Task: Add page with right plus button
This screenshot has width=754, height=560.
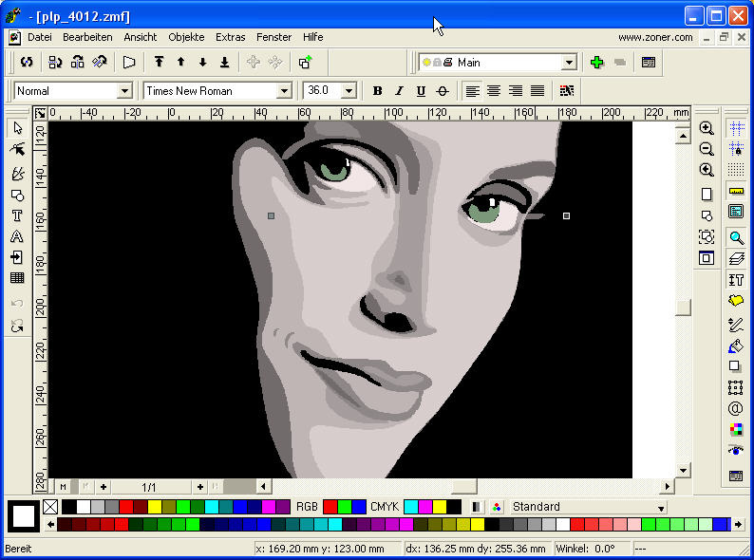Action: [200, 487]
